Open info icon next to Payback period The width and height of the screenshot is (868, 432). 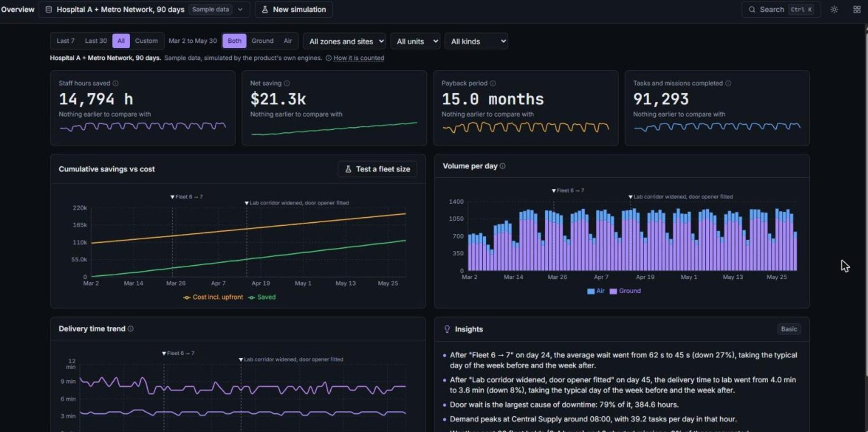click(x=493, y=83)
